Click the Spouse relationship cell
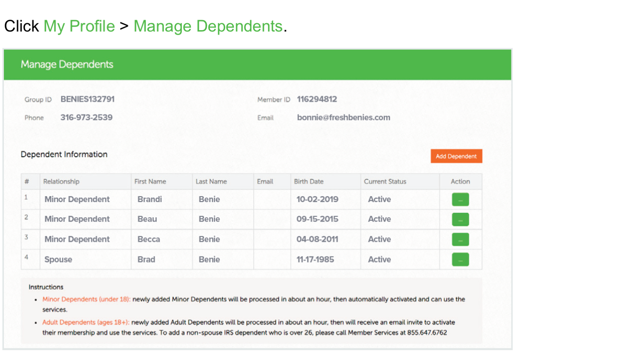The height and width of the screenshot is (362, 644). pyautogui.click(x=58, y=260)
